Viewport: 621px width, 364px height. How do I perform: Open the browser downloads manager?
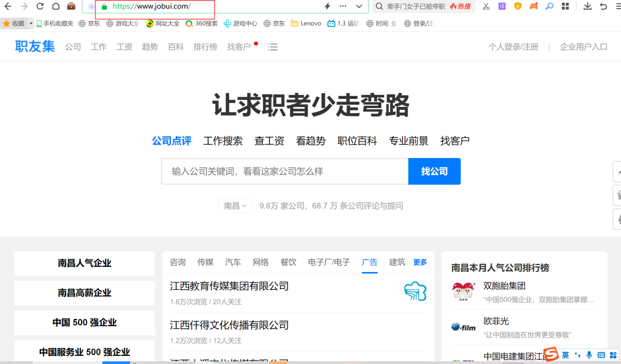[x=588, y=6]
